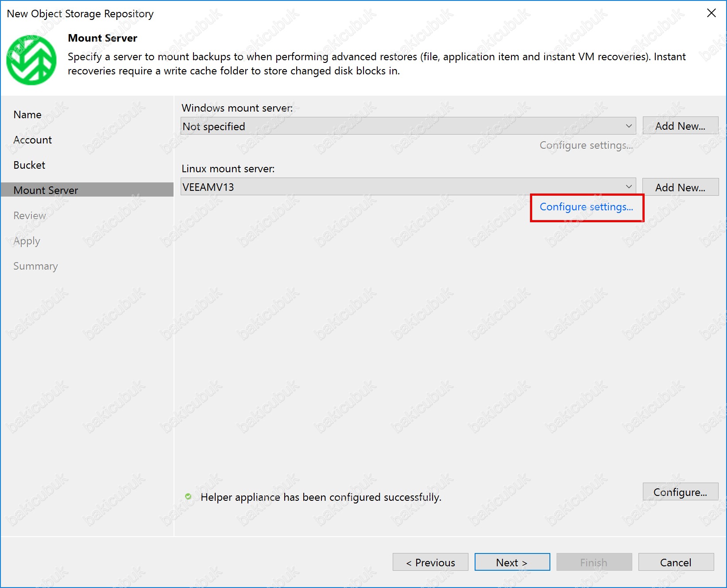Click the green success checkmark status icon
Screen dimensions: 727x588
click(188, 496)
